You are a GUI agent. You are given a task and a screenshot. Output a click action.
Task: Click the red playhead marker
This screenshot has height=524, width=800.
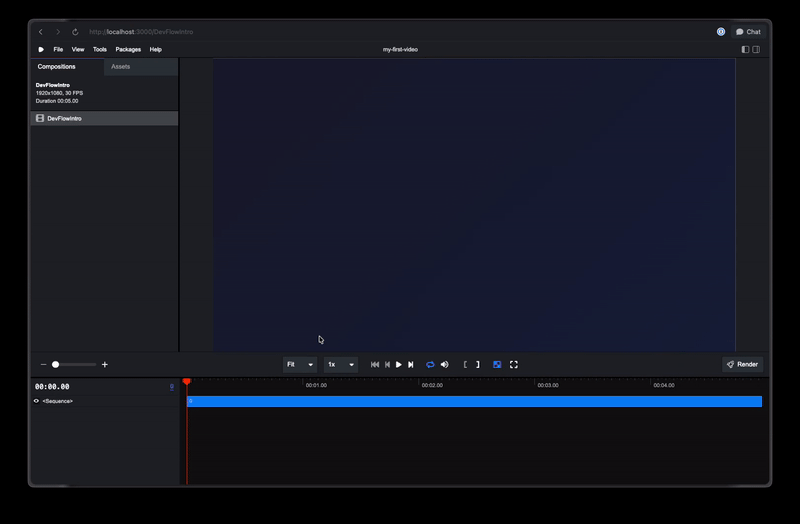point(187,381)
